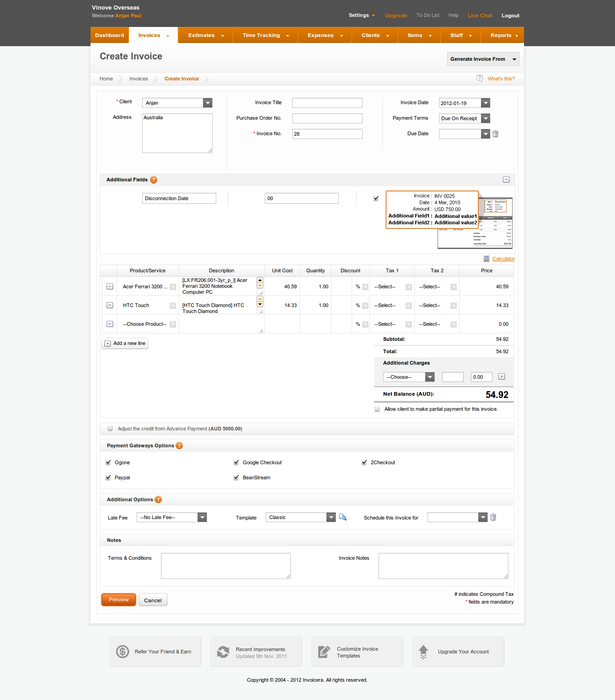Open the Late Fee dropdown
Viewport: 615px width, 700px height.
tap(172, 517)
